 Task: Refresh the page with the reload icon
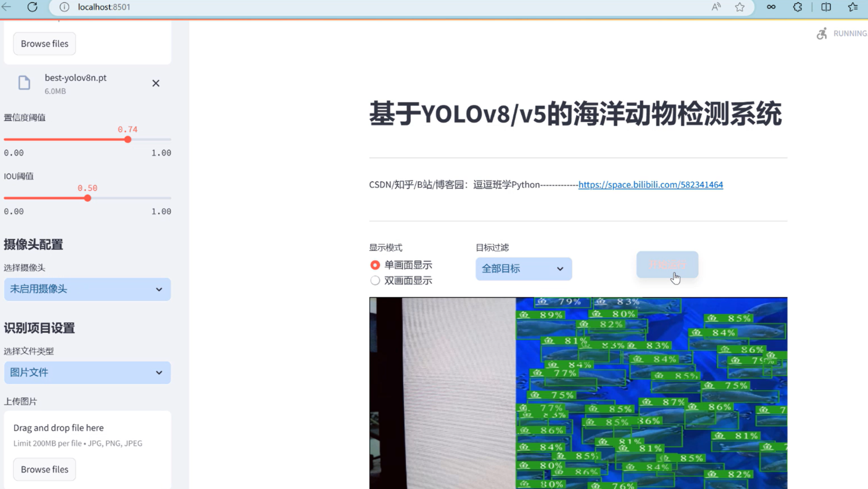(x=33, y=7)
